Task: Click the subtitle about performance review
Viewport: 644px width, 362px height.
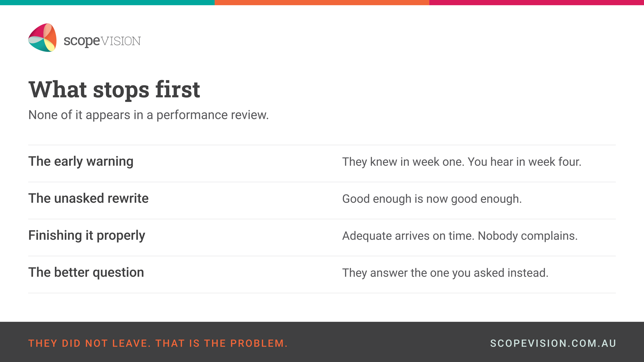Action: coord(148,115)
